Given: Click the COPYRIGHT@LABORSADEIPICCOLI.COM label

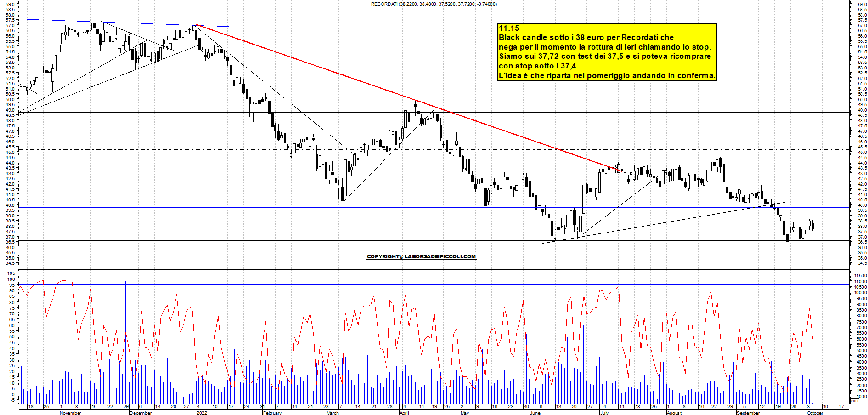Looking at the screenshot, I should pos(422,256).
